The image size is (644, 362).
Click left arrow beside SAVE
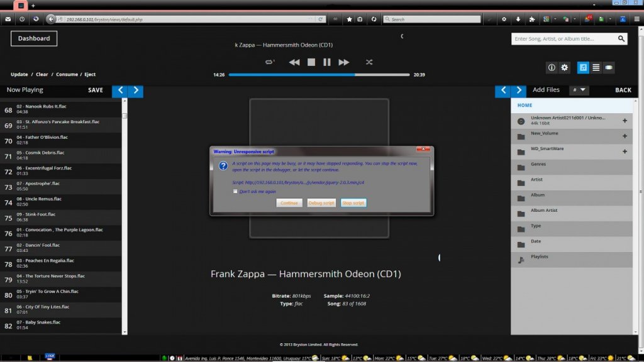tap(120, 90)
